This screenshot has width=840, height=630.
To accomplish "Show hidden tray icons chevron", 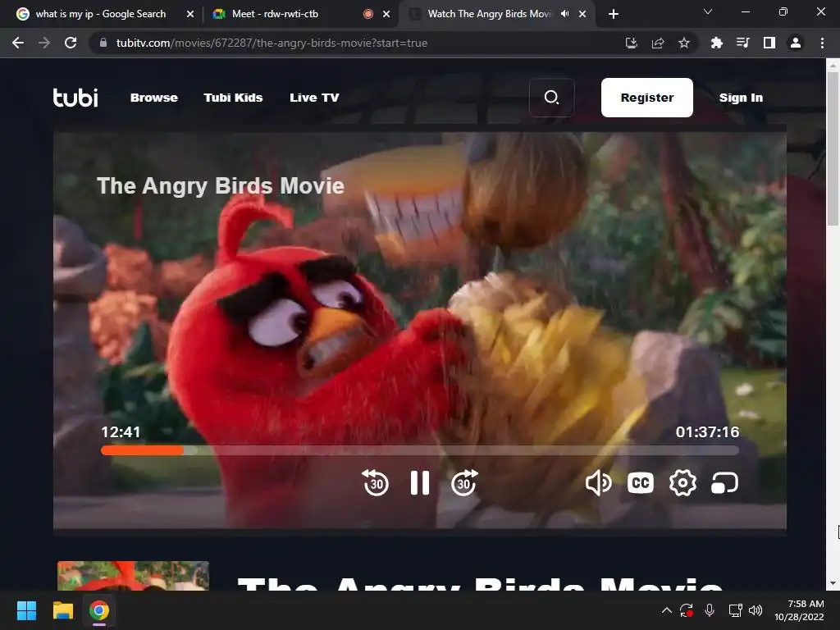I will pyautogui.click(x=666, y=610).
